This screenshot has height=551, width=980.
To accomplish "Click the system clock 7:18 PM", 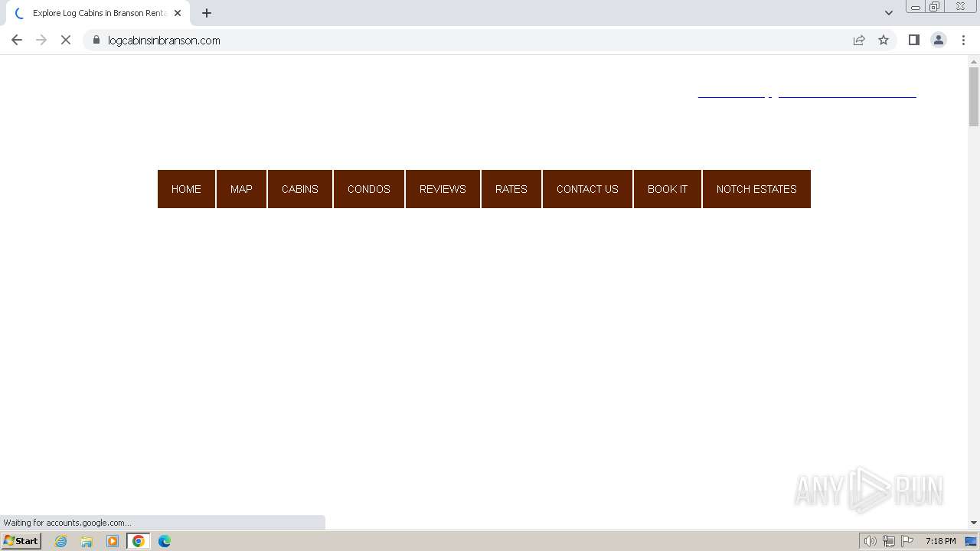I will pos(940,541).
